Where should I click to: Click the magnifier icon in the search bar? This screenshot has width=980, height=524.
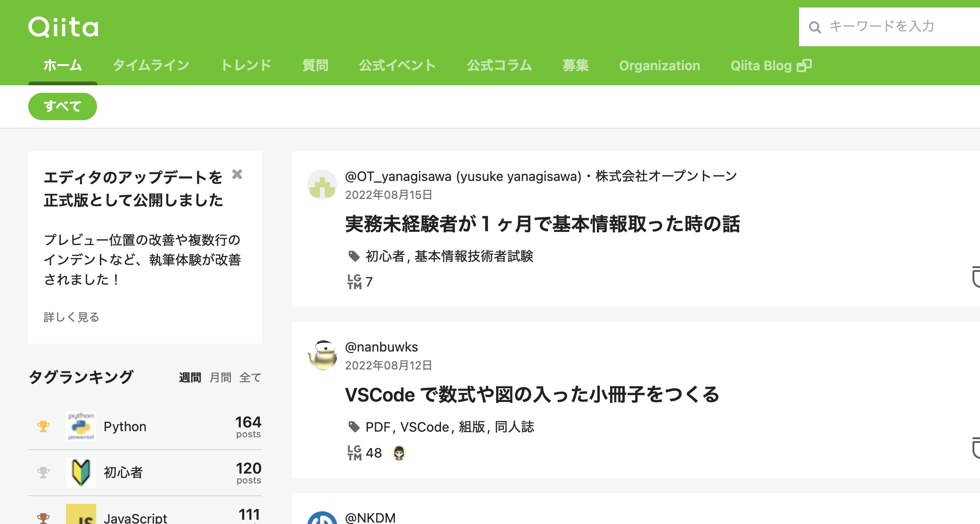point(815,27)
